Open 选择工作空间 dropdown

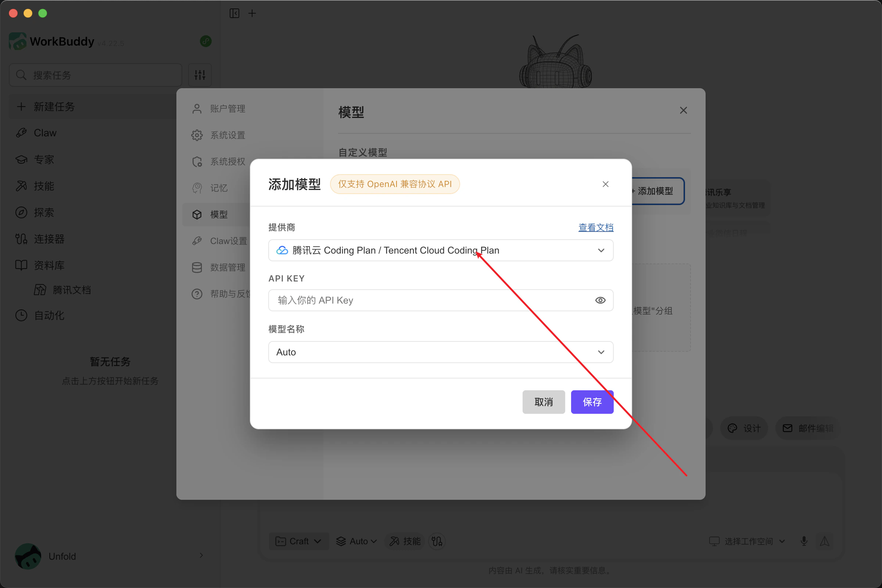[x=747, y=541]
